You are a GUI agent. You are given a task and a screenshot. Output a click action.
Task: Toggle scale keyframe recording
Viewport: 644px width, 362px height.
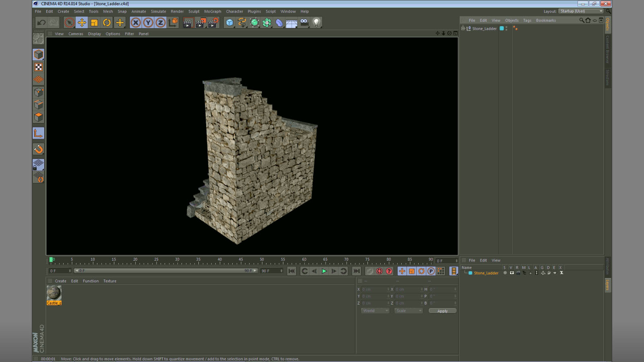[x=412, y=271]
